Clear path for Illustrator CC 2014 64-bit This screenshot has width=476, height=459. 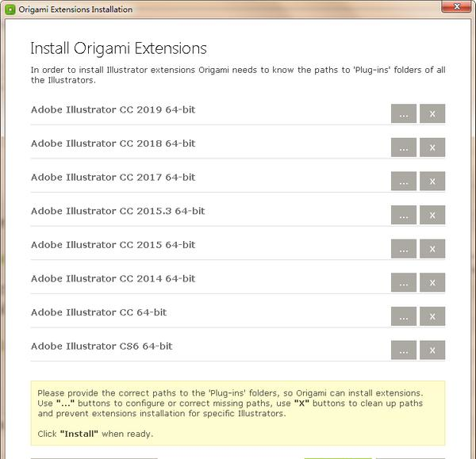(x=432, y=282)
